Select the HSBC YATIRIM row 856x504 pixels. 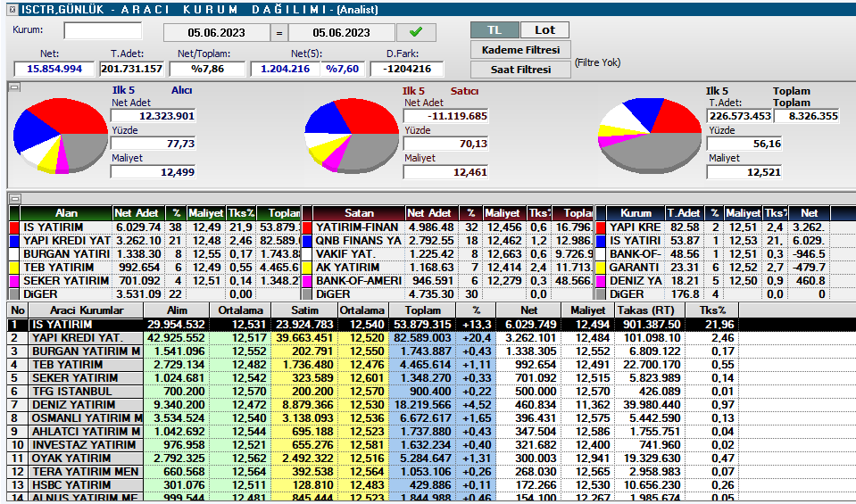click(431, 485)
